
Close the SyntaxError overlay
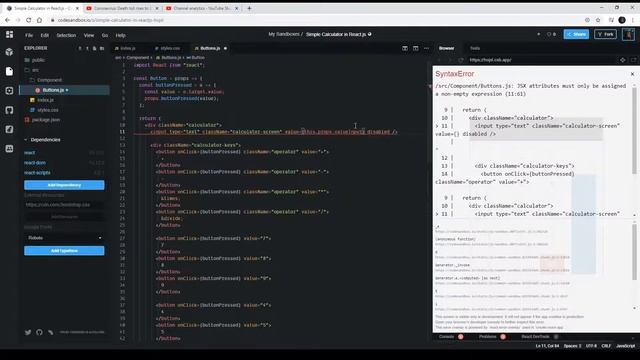click(x=632, y=74)
